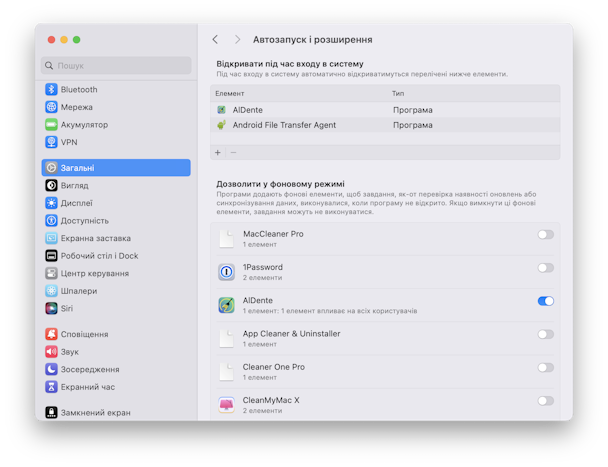The image size is (608, 467).
Task: Click the Центр керування icon
Action: [x=51, y=273]
